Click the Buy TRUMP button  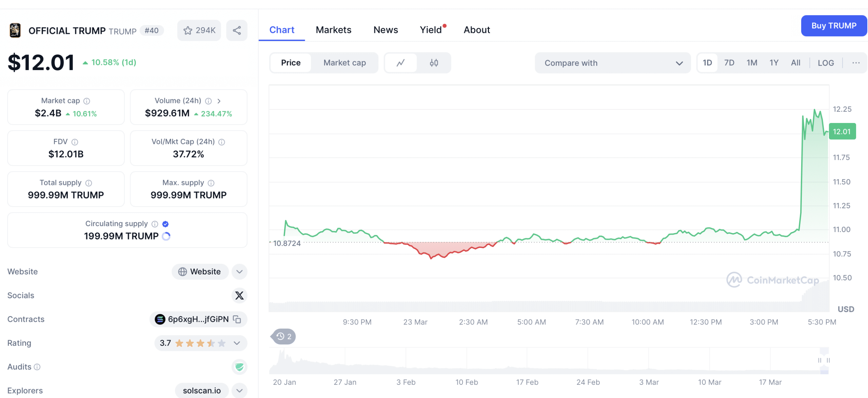[834, 26]
